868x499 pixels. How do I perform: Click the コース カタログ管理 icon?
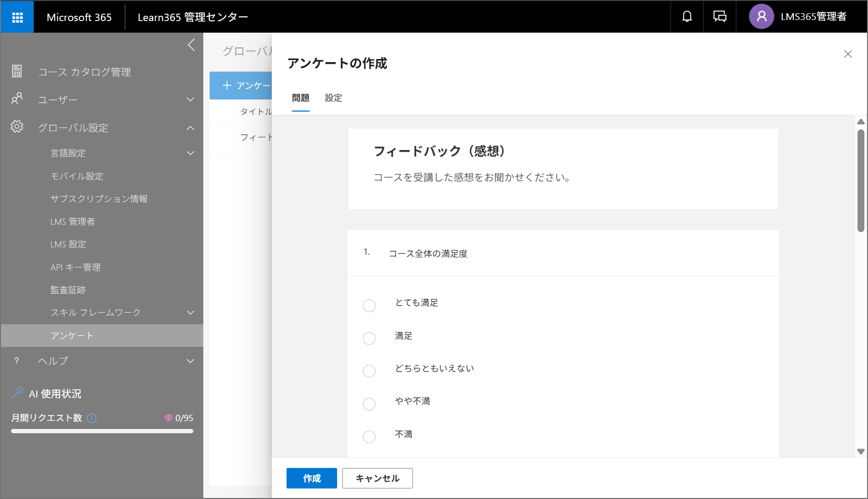pos(17,72)
